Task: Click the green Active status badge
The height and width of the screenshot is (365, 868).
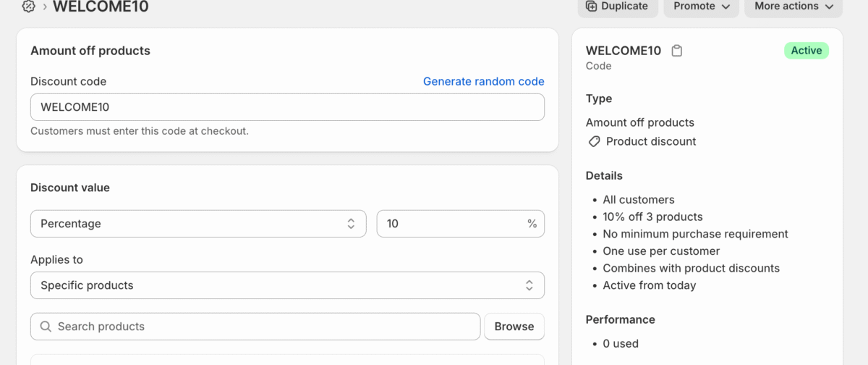Action: click(806, 51)
